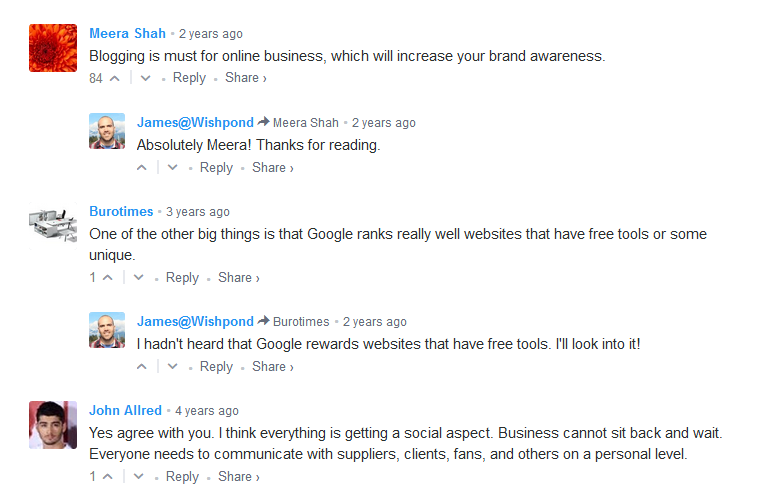Upvote Meera Shah's blogging comment
768x494 pixels.
[115, 78]
